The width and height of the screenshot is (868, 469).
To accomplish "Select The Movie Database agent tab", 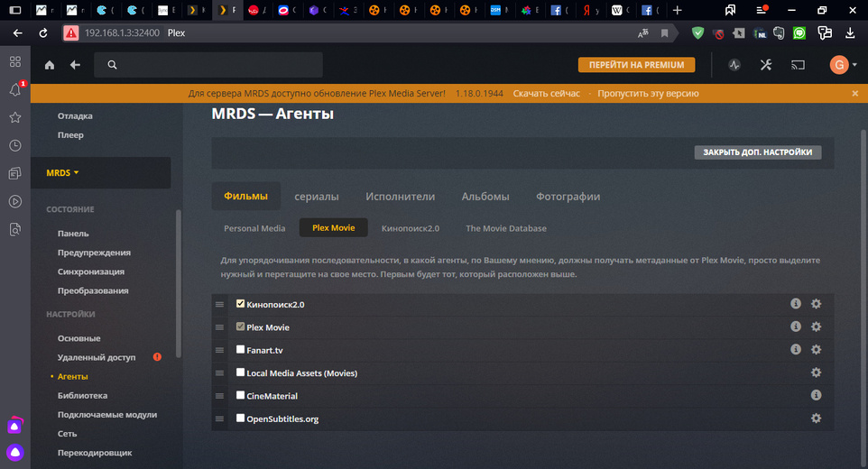I will pyautogui.click(x=506, y=228).
